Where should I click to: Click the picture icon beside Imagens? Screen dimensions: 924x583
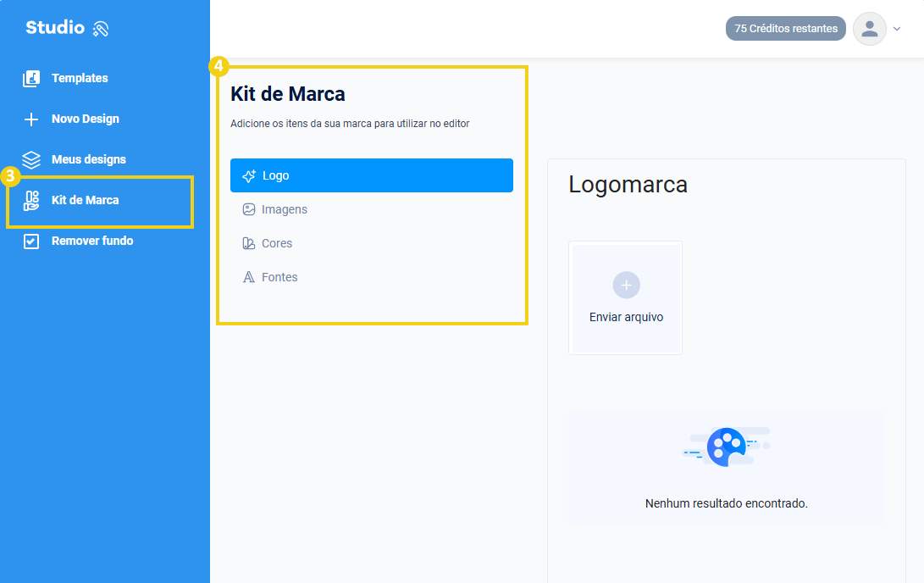249,209
